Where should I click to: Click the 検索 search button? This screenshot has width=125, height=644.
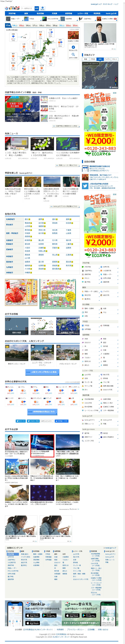(x=37, y=8)
